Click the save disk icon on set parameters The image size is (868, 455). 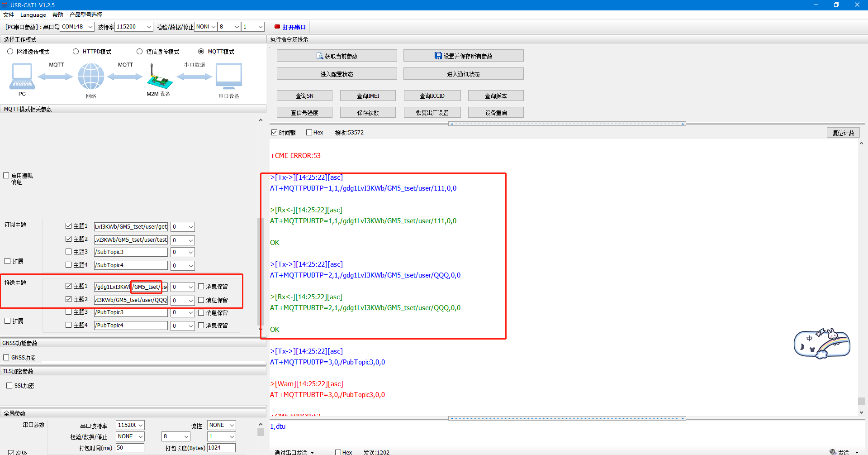(x=438, y=56)
